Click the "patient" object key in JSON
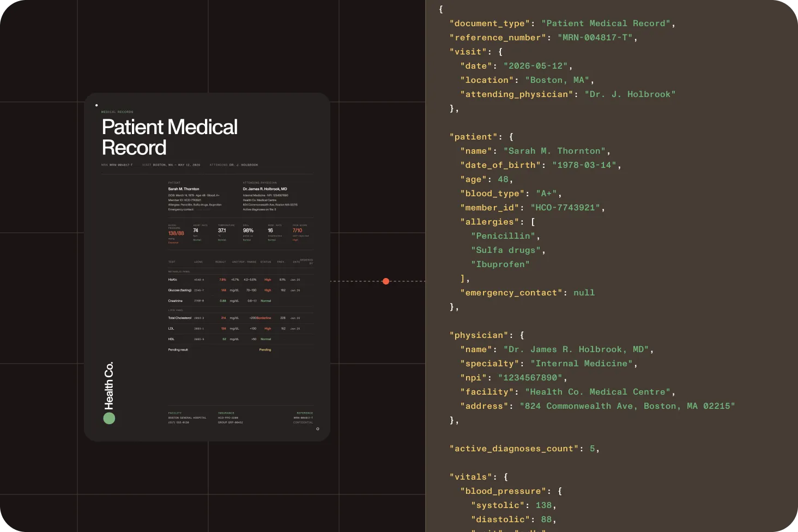 click(474, 137)
